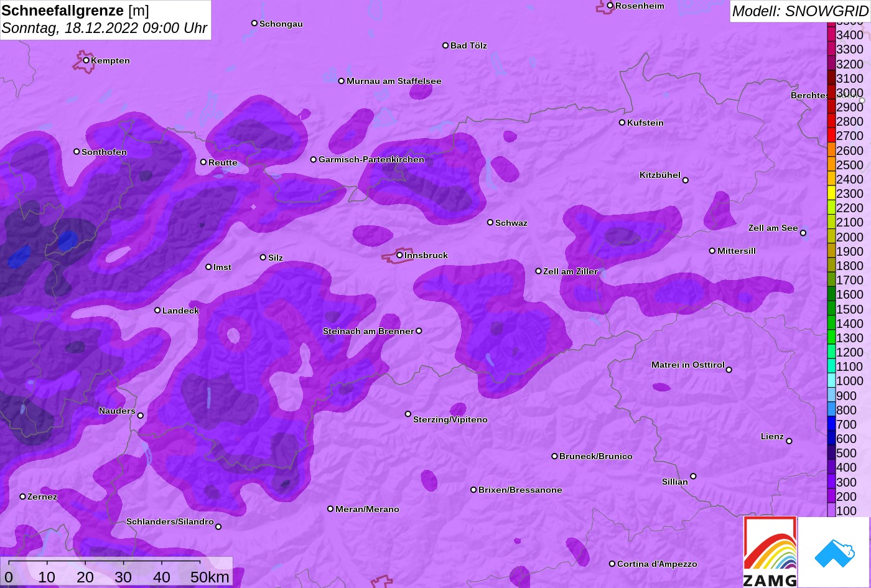Screen dimensions: 871x588
Task: Click the 500 legend value
Action: coord(847,453)
